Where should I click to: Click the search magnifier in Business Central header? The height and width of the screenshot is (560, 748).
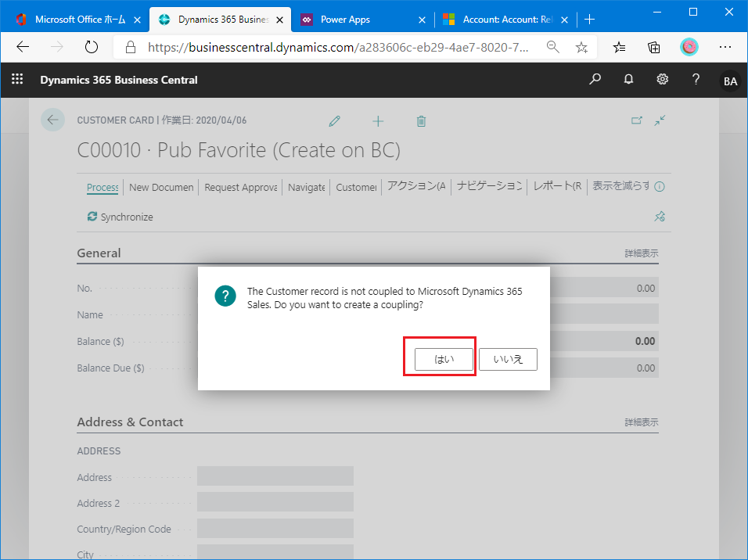tap(595, 79)
